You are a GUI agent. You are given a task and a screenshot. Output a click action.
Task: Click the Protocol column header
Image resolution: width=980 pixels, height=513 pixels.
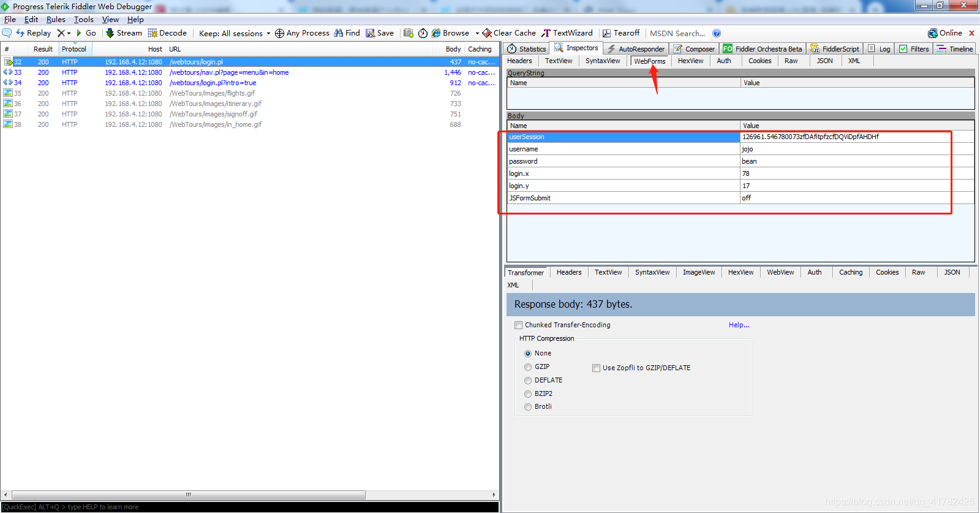75,49
